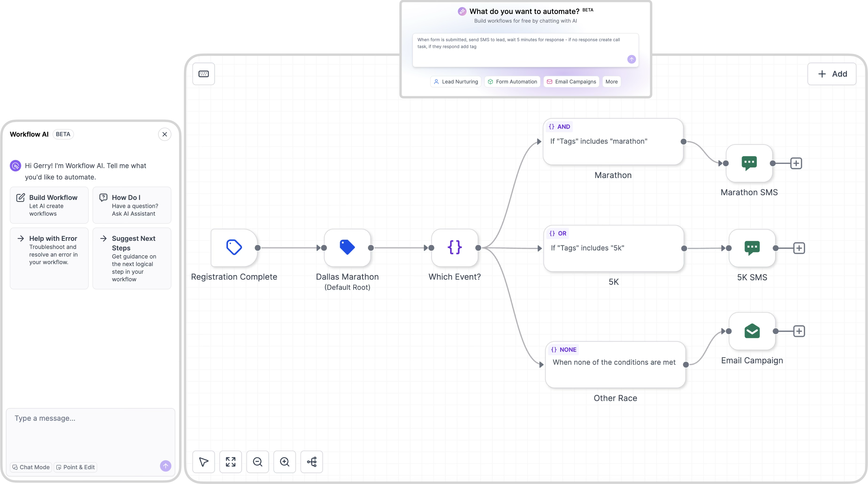Click the submit arrow in the automate prompt box

[631, 59]
